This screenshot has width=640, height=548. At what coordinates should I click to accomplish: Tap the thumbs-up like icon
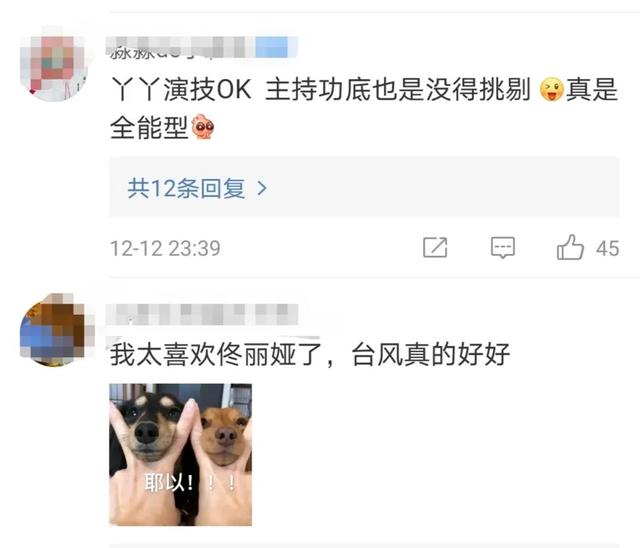570,247
